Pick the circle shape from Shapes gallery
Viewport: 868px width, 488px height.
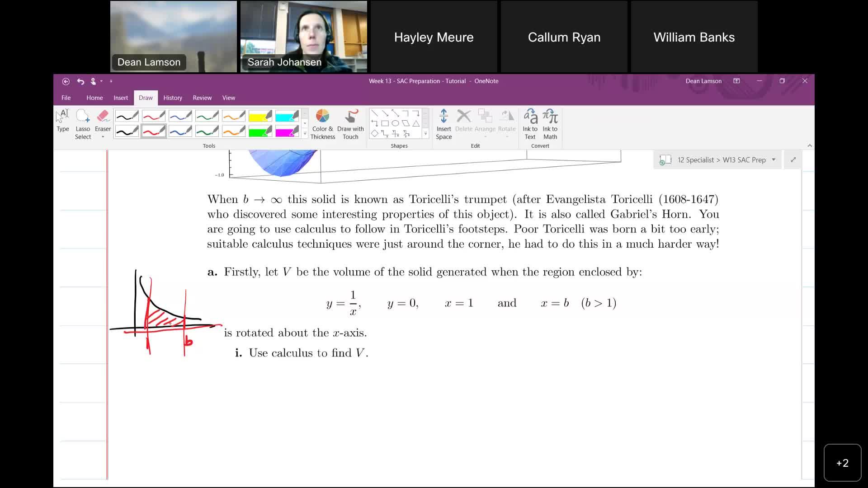(395, 122)
